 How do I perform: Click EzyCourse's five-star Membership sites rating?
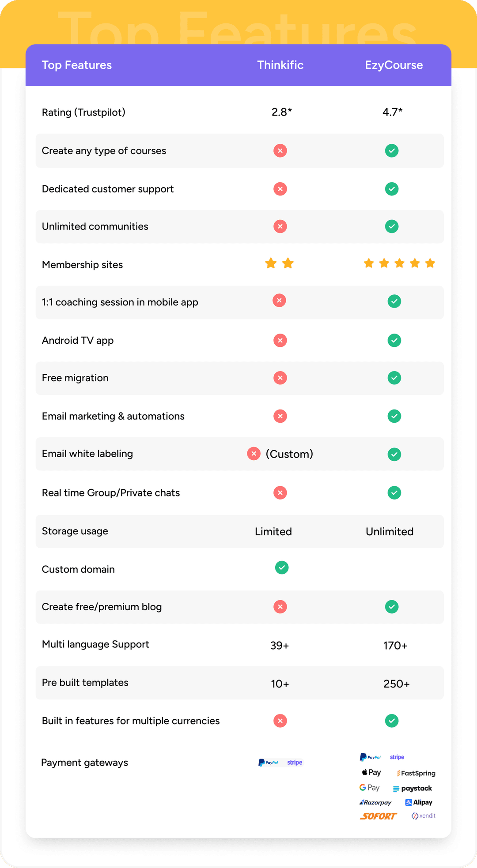399,263
